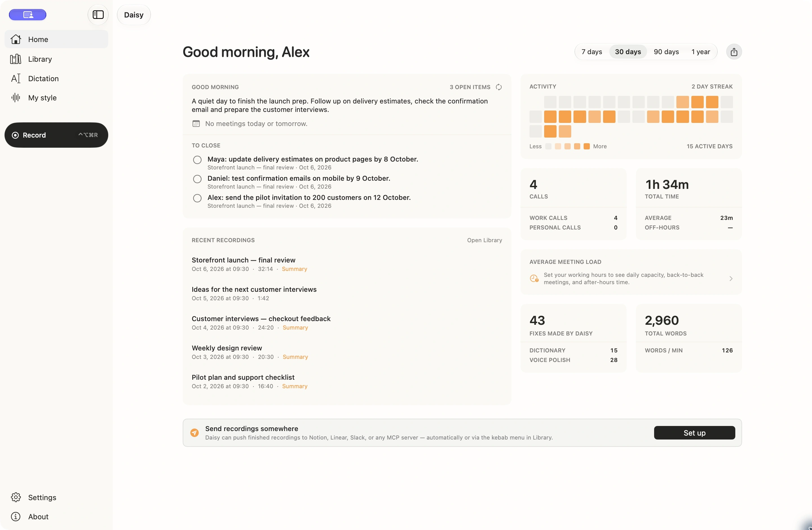Select the 90 days range
812x530 pixels.
click(666, 52)
